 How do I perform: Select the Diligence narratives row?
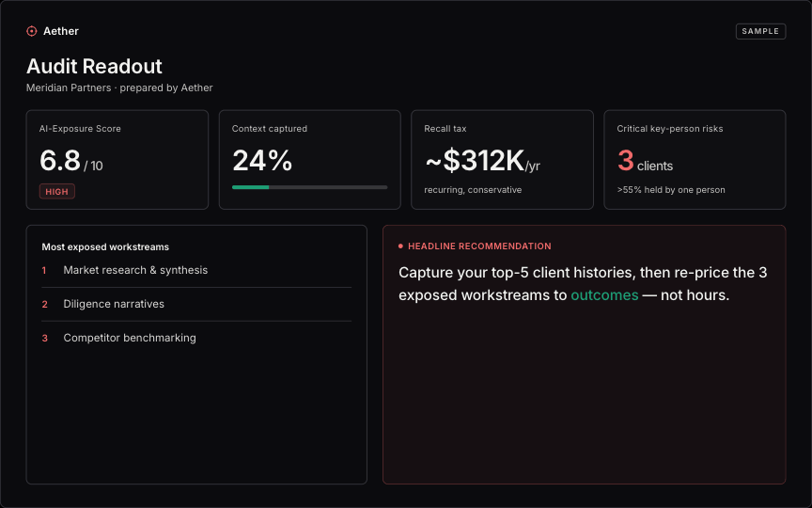coord(196,304)
